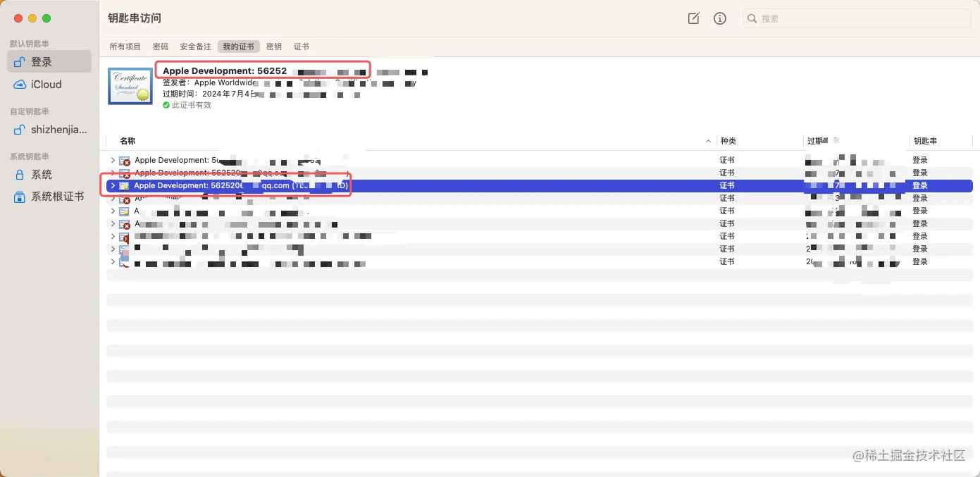This screenshot has height=477, width=980.
Task: Create a new keychain item with compose icon
Action: click(x=693, y=18)
